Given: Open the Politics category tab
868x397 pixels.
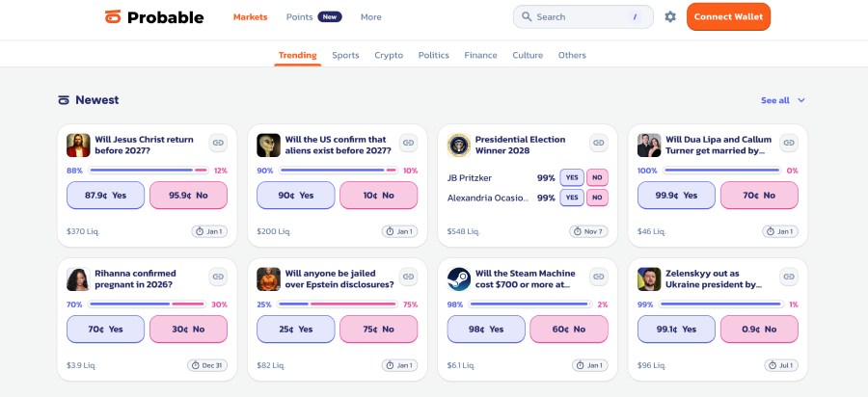Looking at the screenshot, I should point(433,55).
